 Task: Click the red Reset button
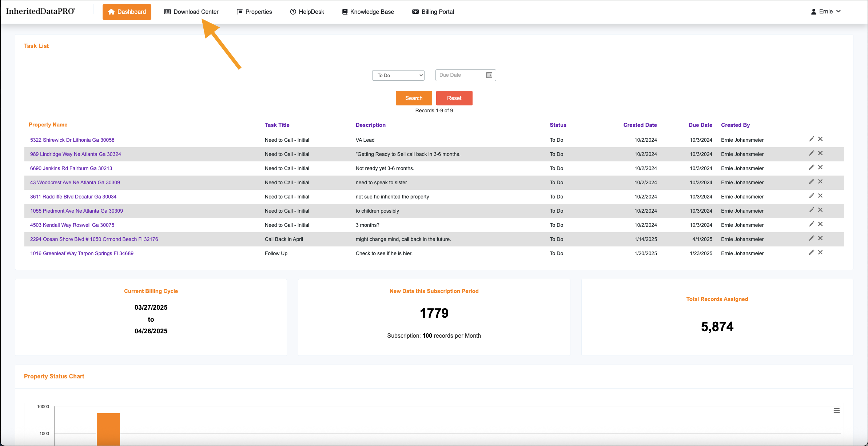[454, 98]
